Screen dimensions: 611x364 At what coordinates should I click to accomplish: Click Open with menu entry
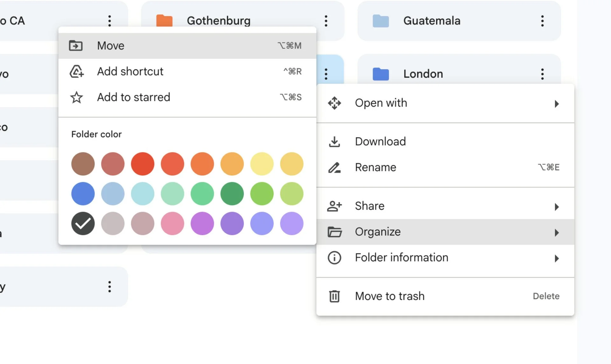click(446, 103)
